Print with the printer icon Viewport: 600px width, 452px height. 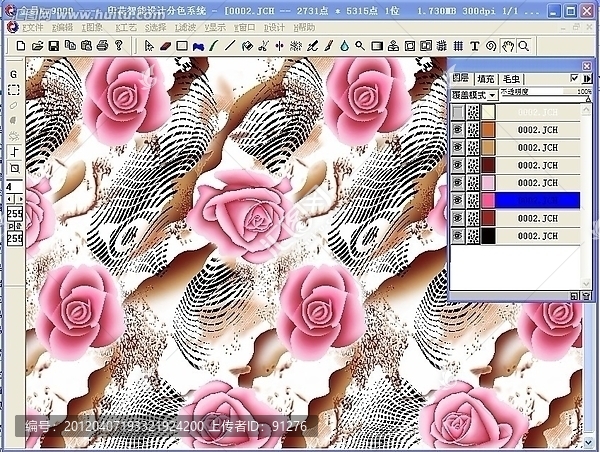point(103,46)
